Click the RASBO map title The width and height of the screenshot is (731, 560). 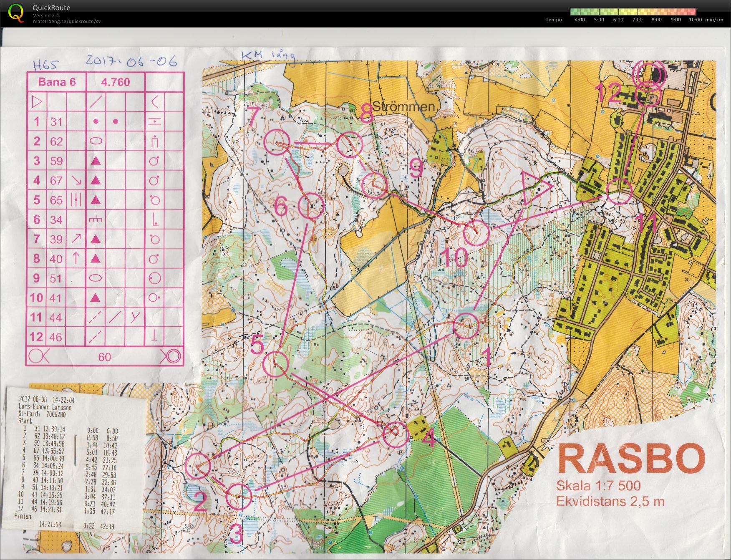coord(632,459)
